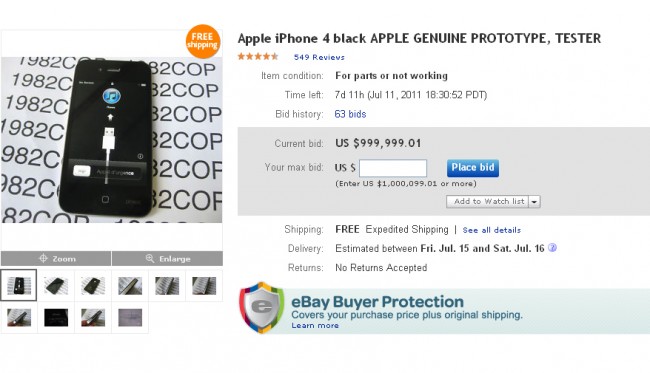View the 63 bids history
This screenshot has height=373, width=650.
[350, 114]
